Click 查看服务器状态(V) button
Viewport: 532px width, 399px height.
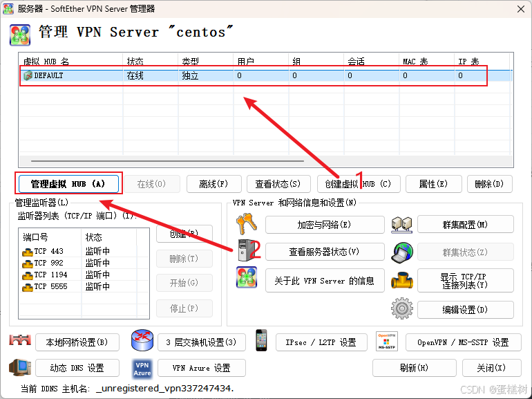[325, 252]
